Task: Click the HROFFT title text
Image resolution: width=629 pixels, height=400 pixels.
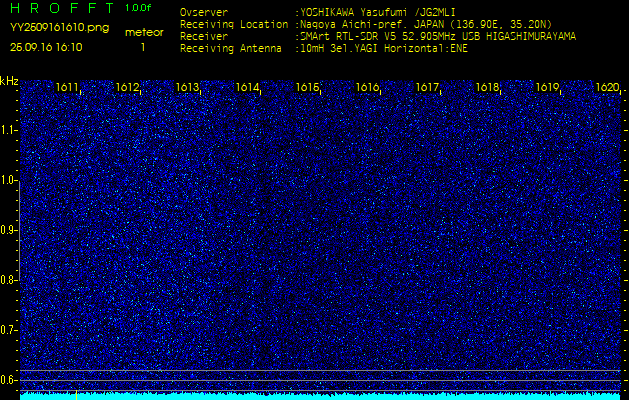Action: (x=59, y=8)
